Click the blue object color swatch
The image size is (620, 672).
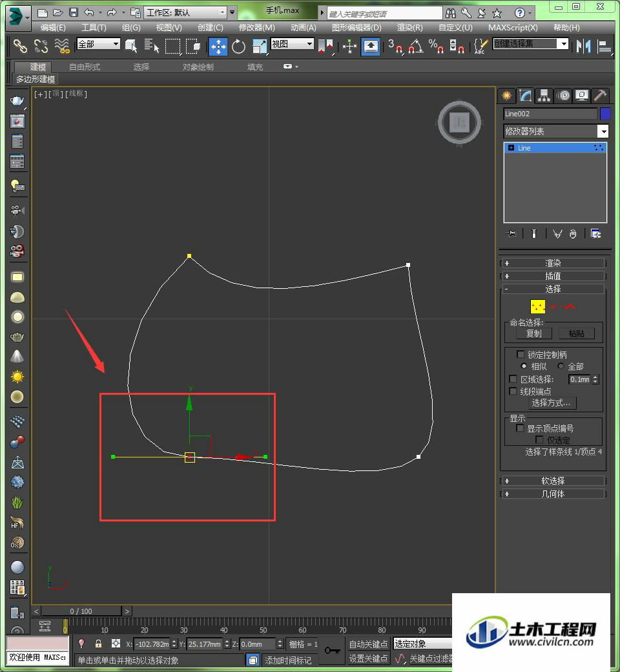[x=605, y=114]
